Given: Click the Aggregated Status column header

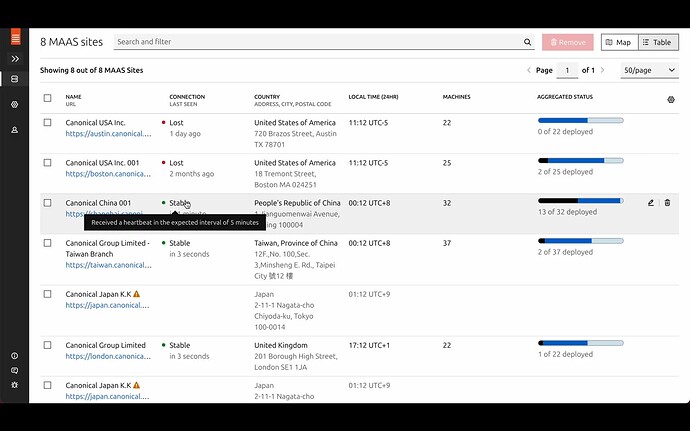Looking at the screenshot, I should (565, 96).
